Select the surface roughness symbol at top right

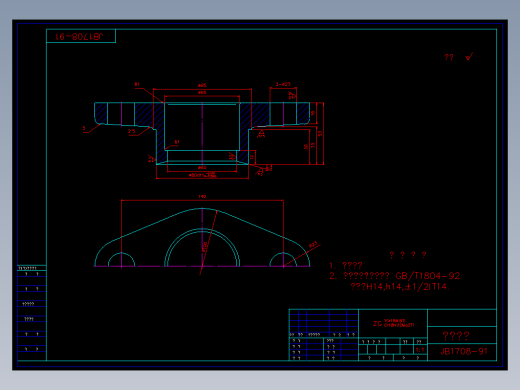pos(469,57)
